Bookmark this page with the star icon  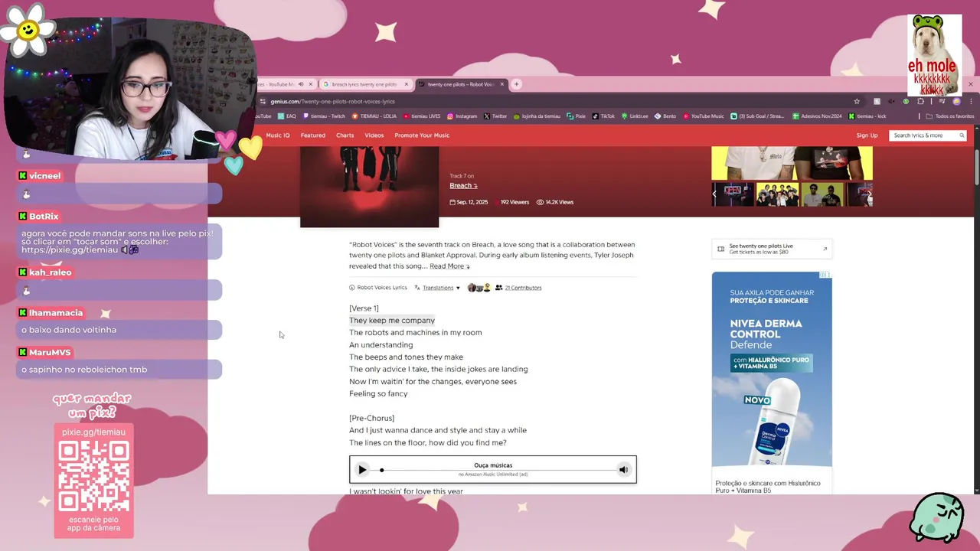857,101
